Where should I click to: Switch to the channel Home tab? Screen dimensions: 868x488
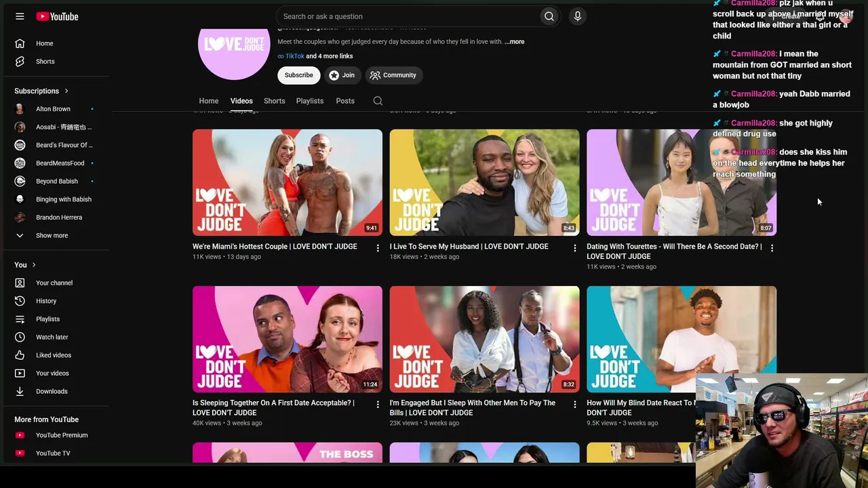(x=209, y=101)
